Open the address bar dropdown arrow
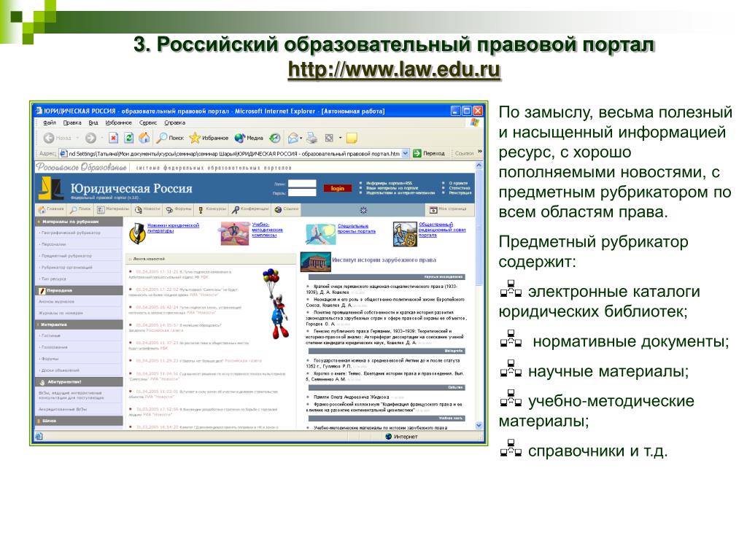Image resolution: width=747 pixels, height=560 pixels. pos(406,153)
